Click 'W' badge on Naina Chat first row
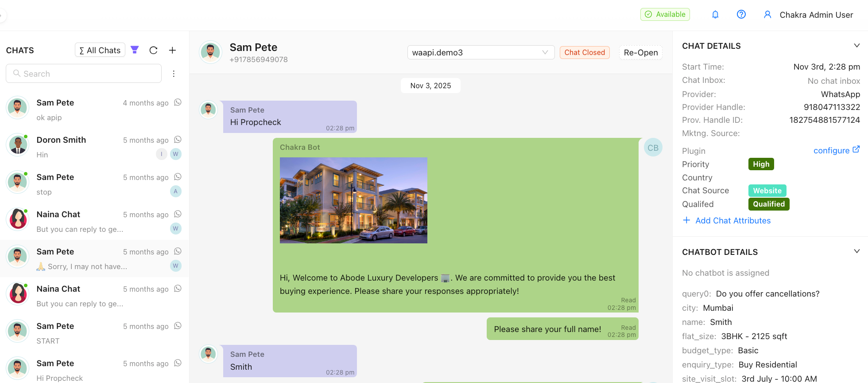Image resolution: width=868 pixels, height=383 pixels. [176, 228]
